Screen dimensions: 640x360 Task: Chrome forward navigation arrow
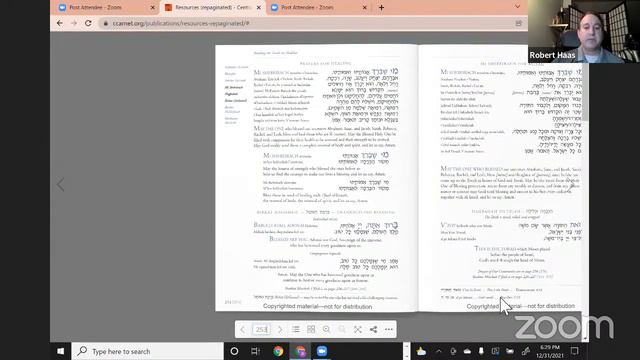[74, 23]
